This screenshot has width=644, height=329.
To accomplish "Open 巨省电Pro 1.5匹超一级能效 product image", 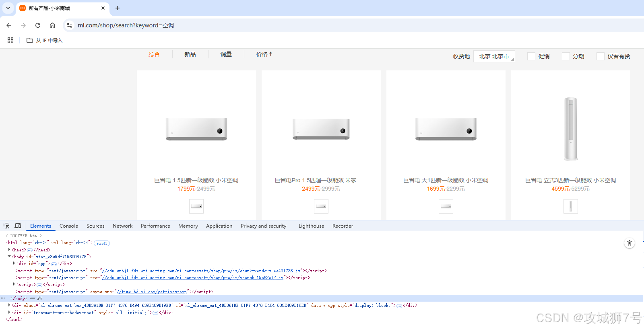I will click(x=321, y=129).
